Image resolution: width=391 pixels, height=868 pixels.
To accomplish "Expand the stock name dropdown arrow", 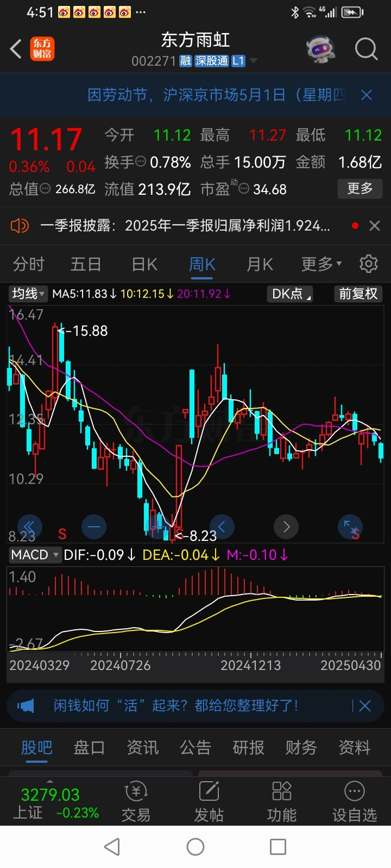I will tap(253, 61).
